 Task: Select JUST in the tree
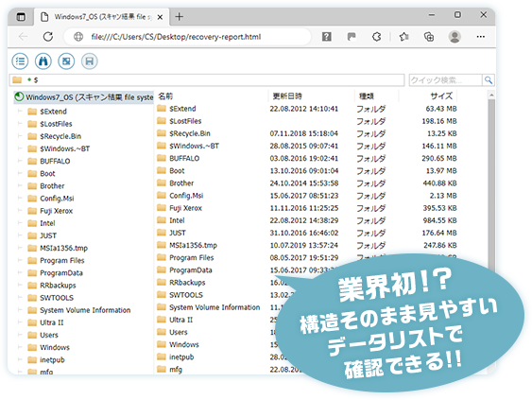coord(48,235)
